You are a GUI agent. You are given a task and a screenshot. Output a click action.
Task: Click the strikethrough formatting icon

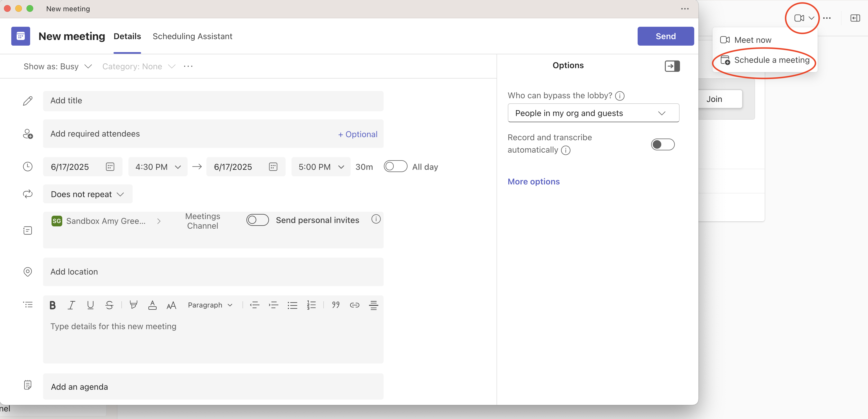[x=109, y=305]
